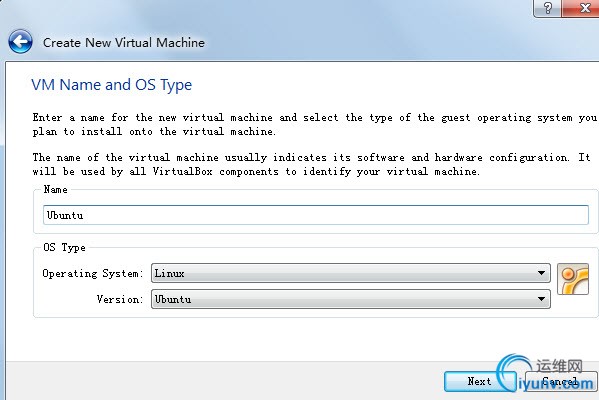Click the Name group label
This screenshot has height=400, width=599.
pyautogui.click(x=55, y=189)
